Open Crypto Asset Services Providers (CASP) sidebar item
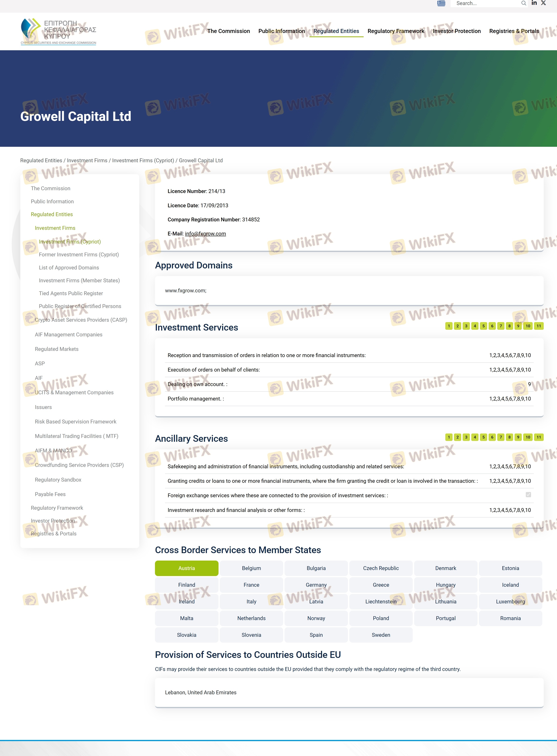Image resolution: width=557 pixels, height=756 pixels. (x=81, y=320)
